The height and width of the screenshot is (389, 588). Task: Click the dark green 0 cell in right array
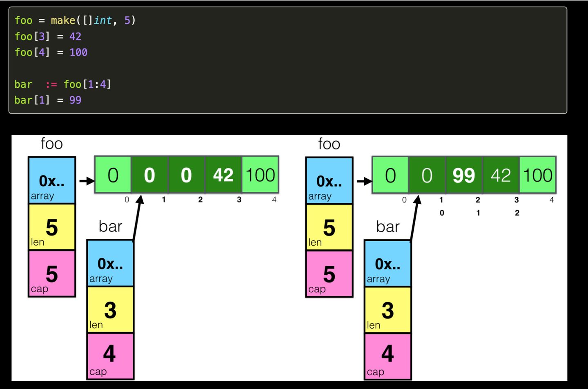pos(427,175)
